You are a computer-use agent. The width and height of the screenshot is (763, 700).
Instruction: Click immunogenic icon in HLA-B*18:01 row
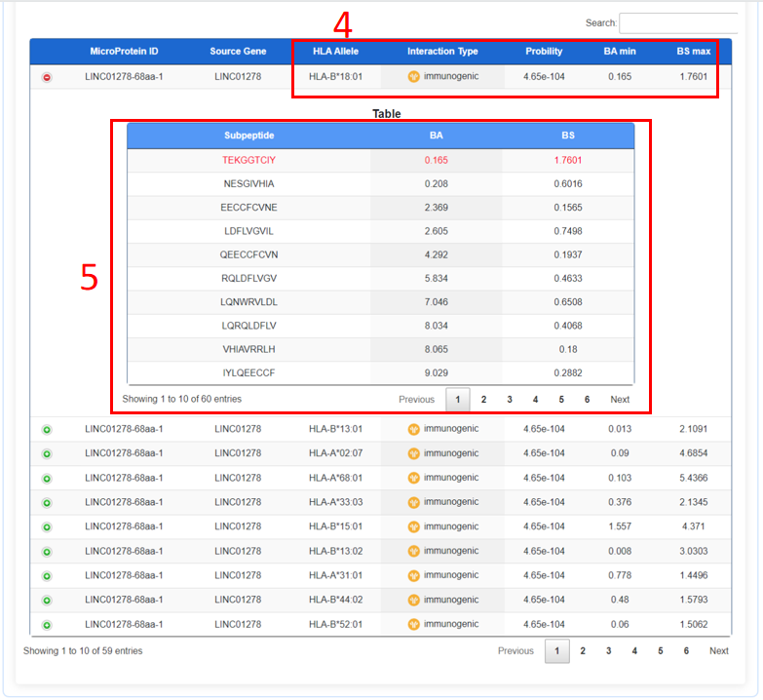point(413,77)
